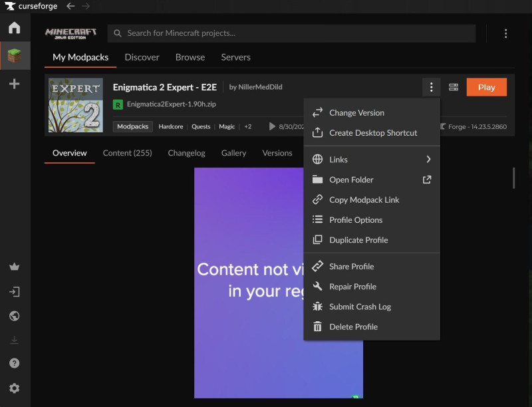Open the Home icon in sidebar
The height and width of the screenshot is (407, 532).
coord(14,27)
